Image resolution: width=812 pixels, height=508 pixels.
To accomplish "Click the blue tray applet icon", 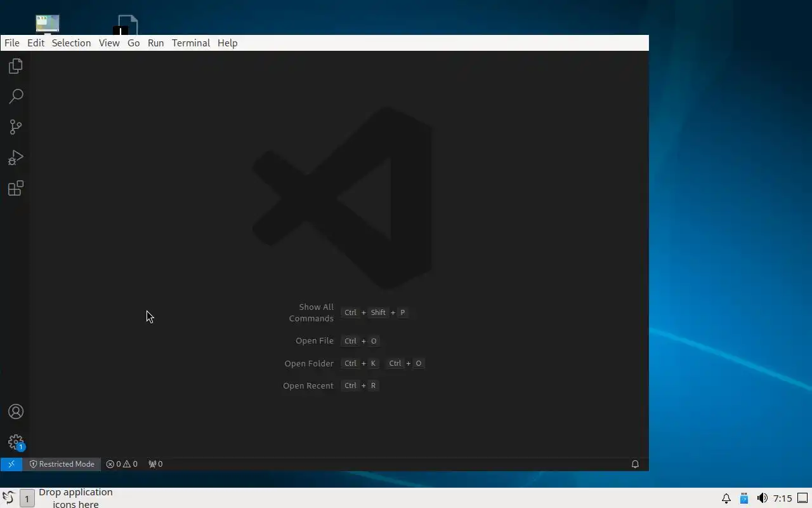I will (x=744, y=498).
